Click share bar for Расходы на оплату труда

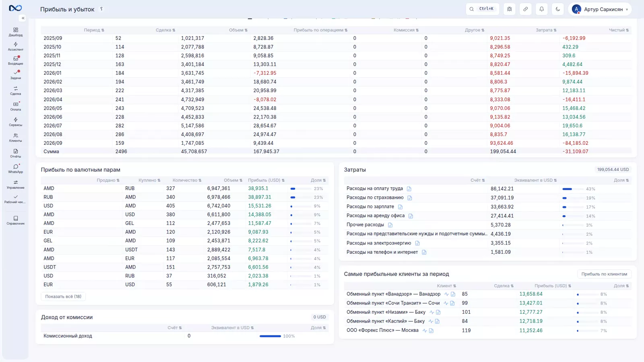click(572, 189)
